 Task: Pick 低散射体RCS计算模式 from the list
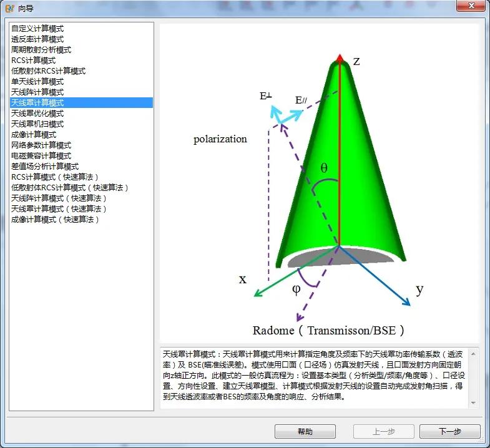tap(81, 71)
